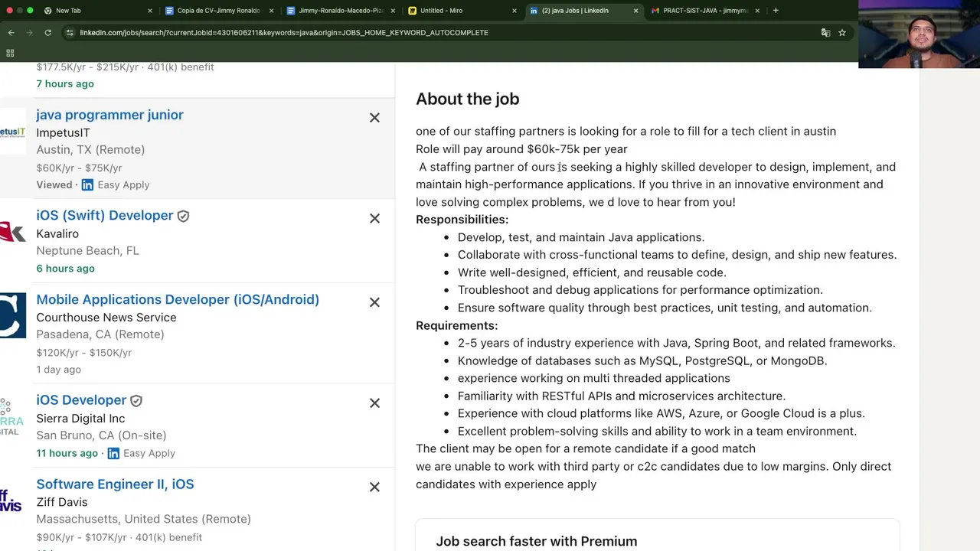Click the Requirements: heading

click(456, 325)
